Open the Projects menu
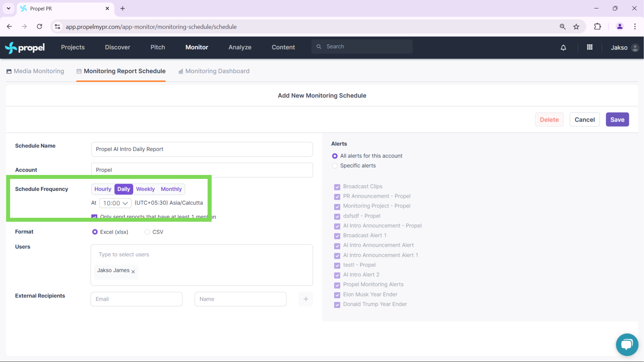Viewport: 644px width, 362px height. [73, 47]
